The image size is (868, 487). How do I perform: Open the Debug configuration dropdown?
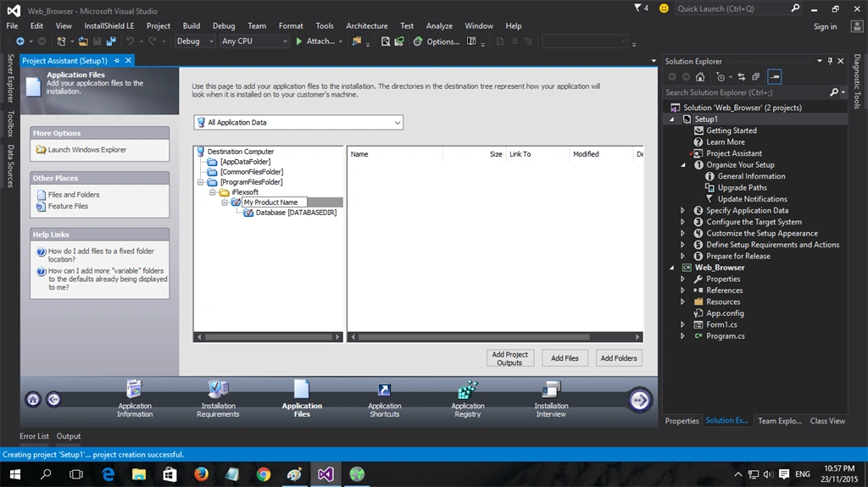pyautogui.click(x=195, y=41)
